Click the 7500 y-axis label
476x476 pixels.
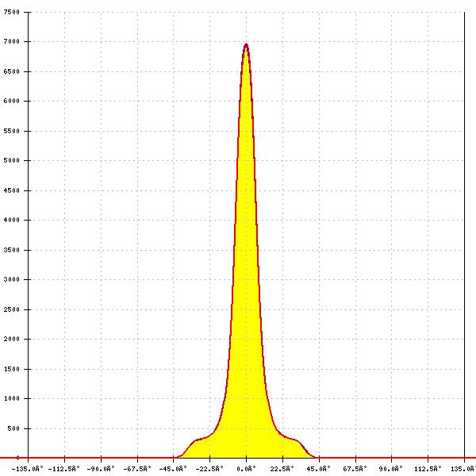click(x=11, y=12)
